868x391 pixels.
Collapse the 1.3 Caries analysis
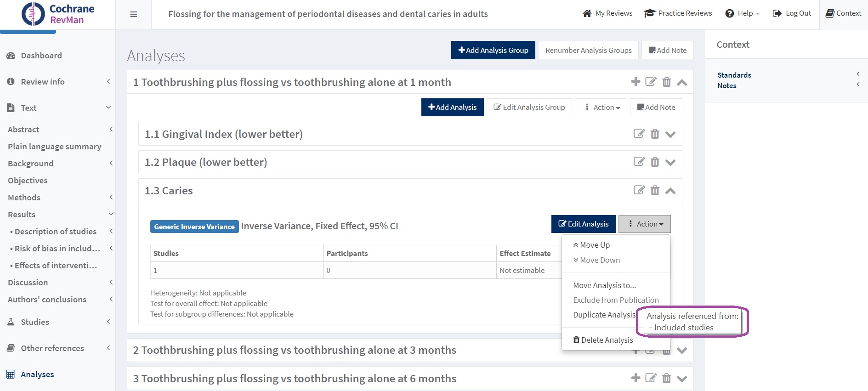[670, 191]
